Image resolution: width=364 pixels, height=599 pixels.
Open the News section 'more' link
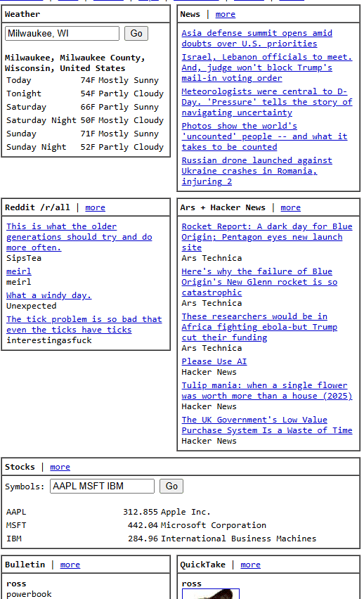(226, 14)
